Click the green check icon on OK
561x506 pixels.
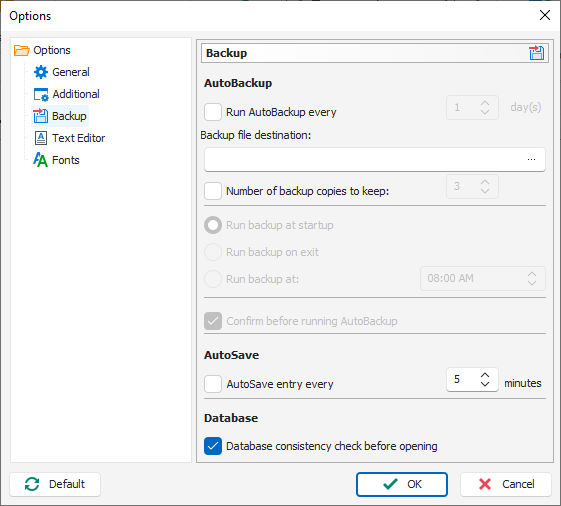[x=390, y=484]
